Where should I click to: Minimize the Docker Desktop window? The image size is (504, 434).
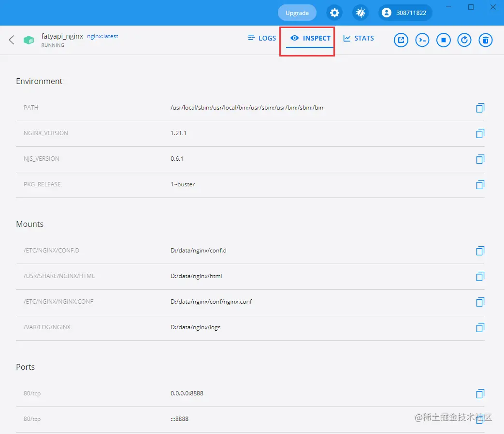pyautogui.click(x=449, y=7)
